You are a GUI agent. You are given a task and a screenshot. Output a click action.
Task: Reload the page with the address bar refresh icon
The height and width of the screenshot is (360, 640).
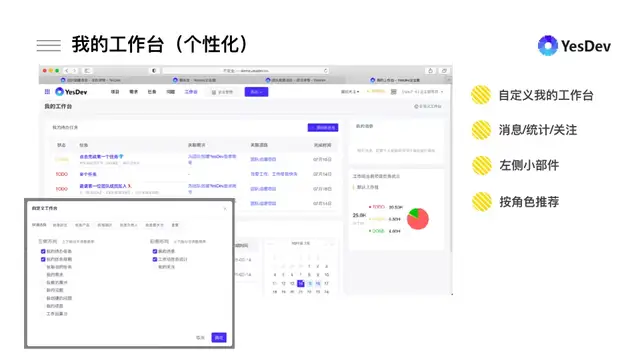coord(325,71)
